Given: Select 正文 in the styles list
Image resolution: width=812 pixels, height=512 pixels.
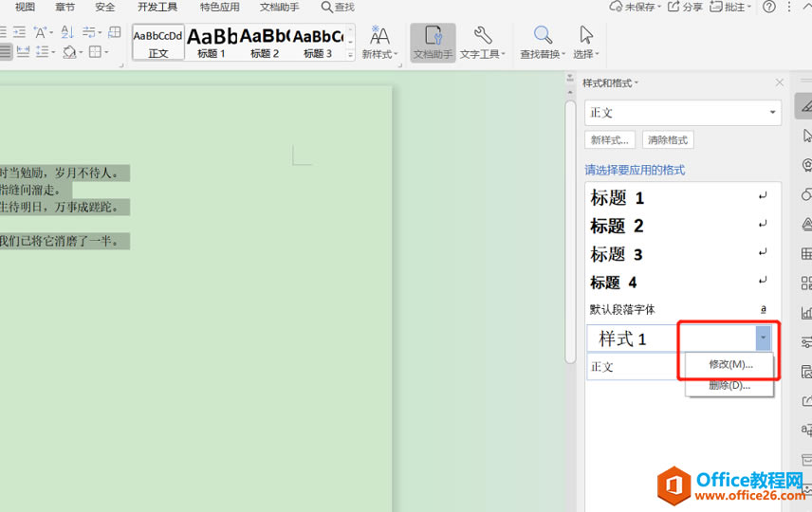Looking at the screenshot, I should pyautogui.click(x=636, y=367).
